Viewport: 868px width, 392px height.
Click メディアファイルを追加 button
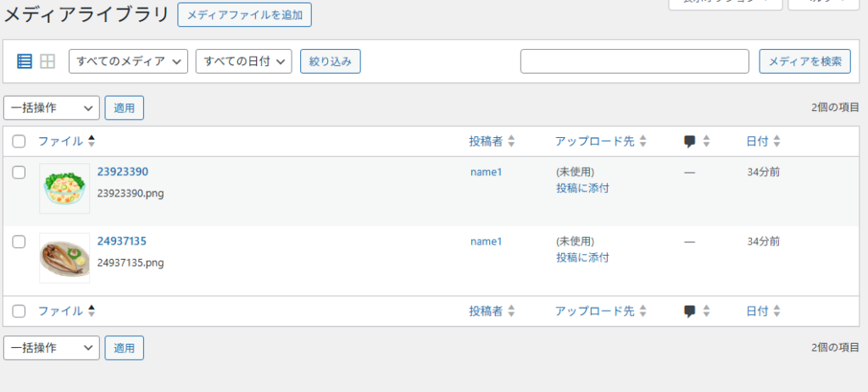244,15
